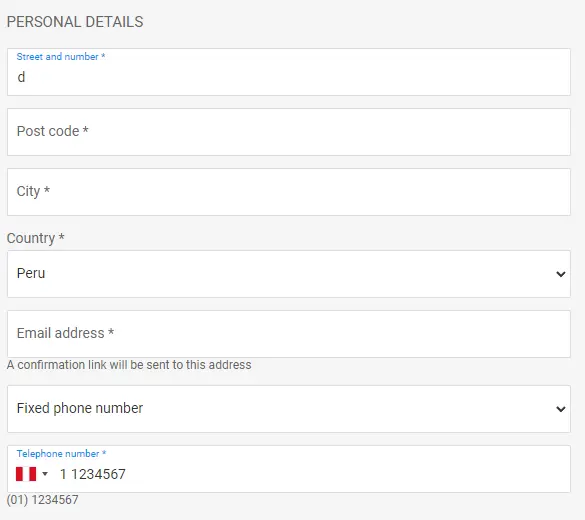Click the Telephone number input field
The image size is (585, 520).
coord(289,469)
